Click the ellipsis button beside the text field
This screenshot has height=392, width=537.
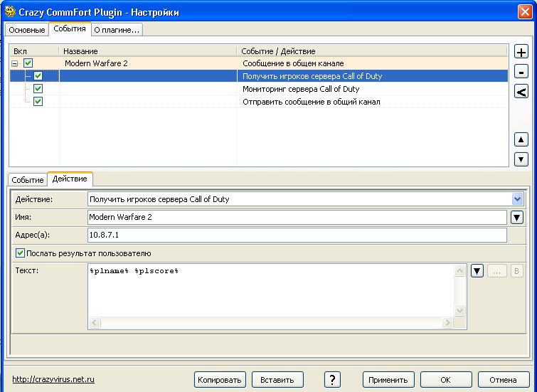coord(497,270)
